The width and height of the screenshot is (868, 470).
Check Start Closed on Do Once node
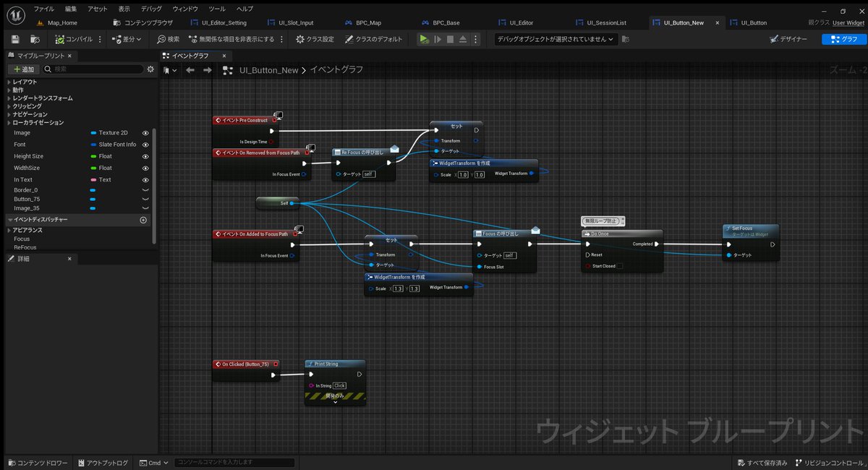click(619, 266)
